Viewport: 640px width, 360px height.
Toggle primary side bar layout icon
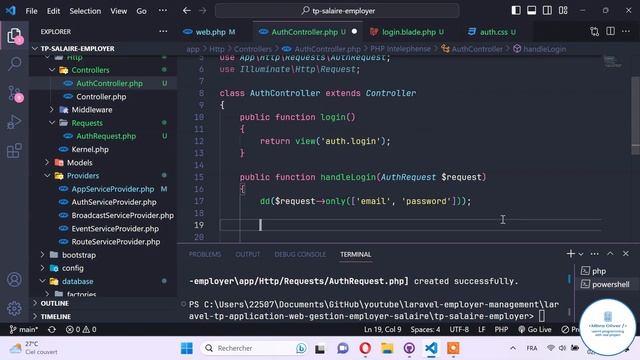pos(516,11)
